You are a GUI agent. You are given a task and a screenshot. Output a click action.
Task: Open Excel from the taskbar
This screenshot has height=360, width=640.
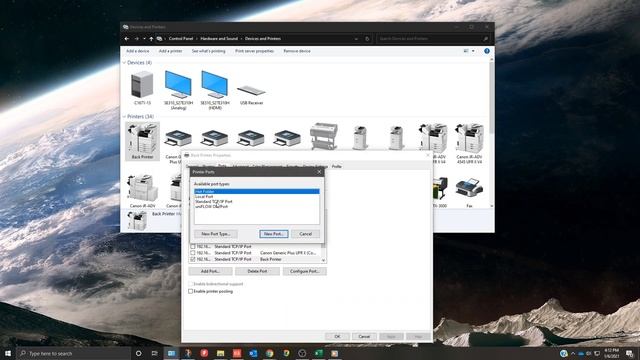[x=318, y=353]
